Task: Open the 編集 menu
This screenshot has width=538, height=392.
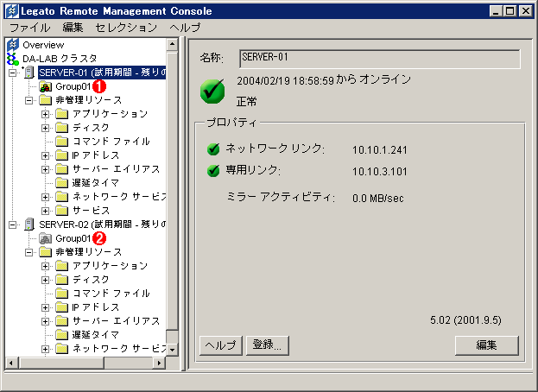Action: [73, 28]
